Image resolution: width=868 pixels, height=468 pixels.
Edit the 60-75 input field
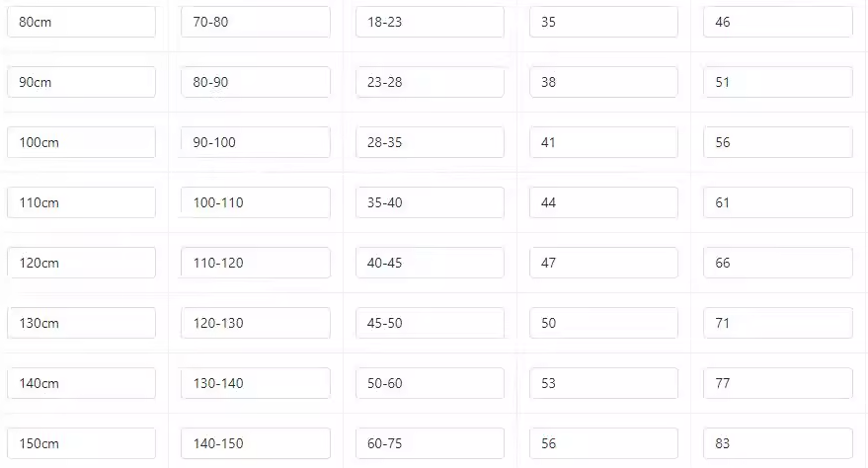[430, 443]
